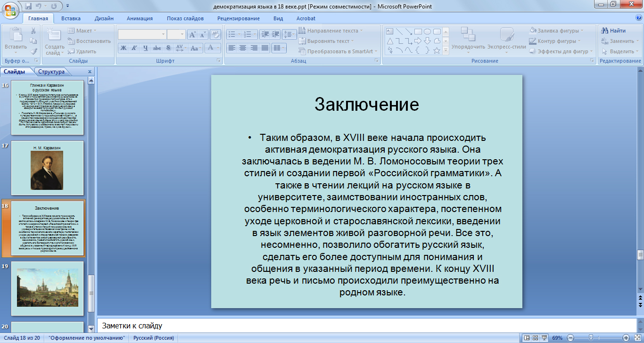Viewport: 644px width, 343px height.
Task: Open Выделить selection dropdown
Action: click(619, 51)
